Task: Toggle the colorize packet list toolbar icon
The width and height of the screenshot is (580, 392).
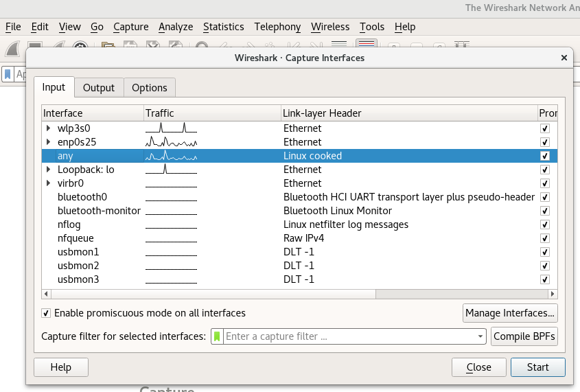Action: click(x=367, y=43)
